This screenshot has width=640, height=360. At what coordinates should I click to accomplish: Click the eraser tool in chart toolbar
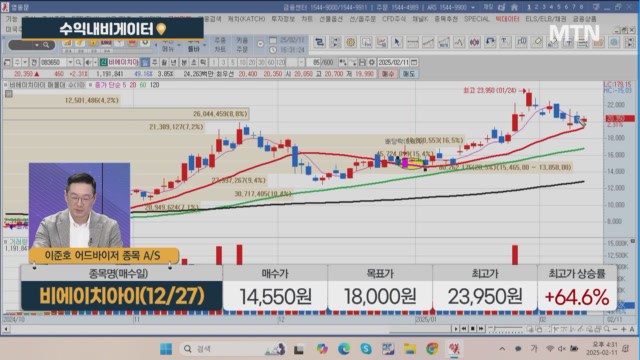pyautogui.click(x=537, y=42)
